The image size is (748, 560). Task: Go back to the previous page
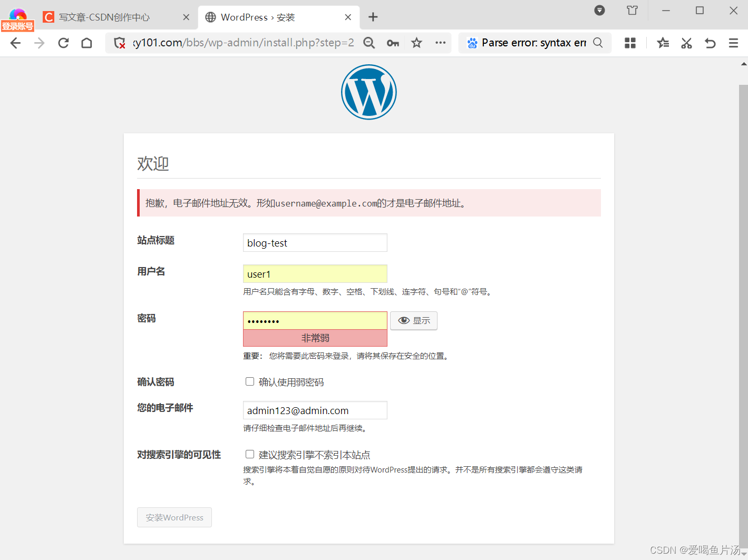point(16,43)
